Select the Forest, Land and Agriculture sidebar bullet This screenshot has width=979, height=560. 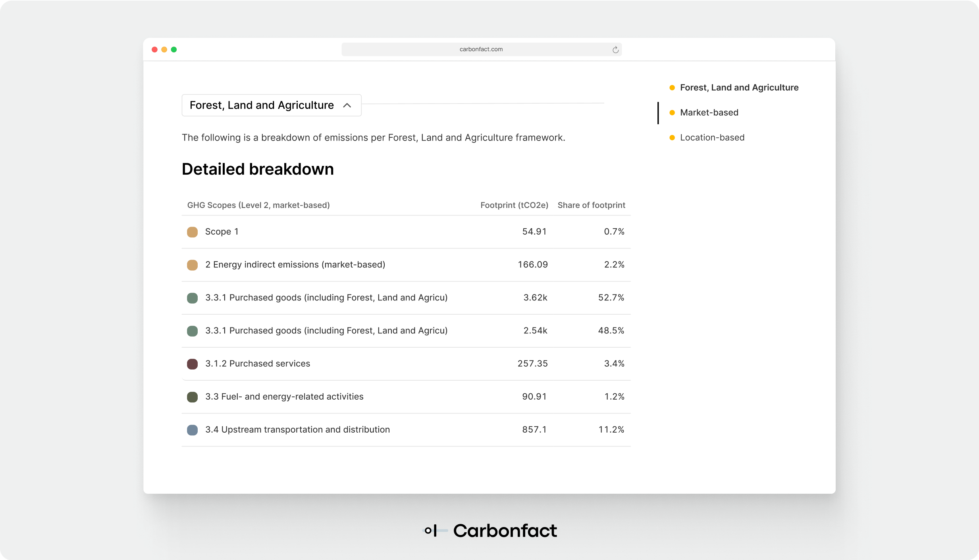tap(672, 87)
